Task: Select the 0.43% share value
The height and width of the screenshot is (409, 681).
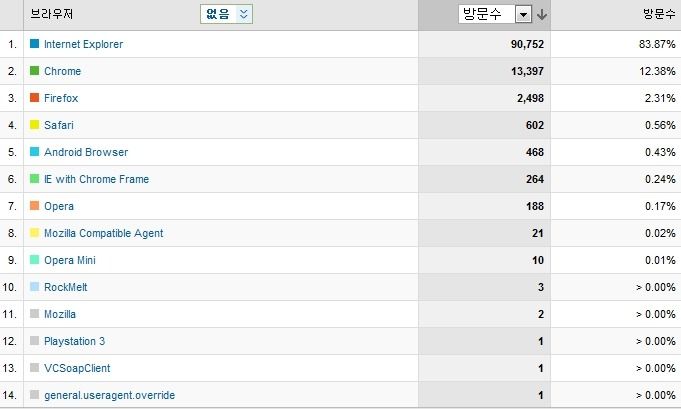Action: coord(660,152)
